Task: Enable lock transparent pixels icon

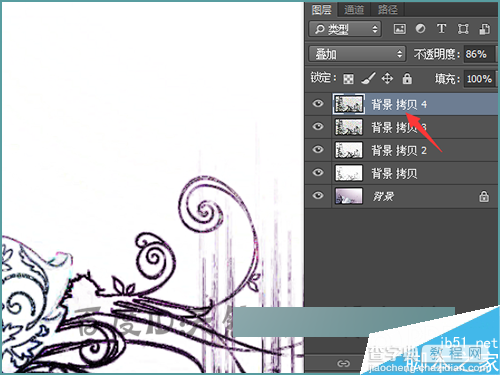Action: pyautogui.click(x=348, y=79)
